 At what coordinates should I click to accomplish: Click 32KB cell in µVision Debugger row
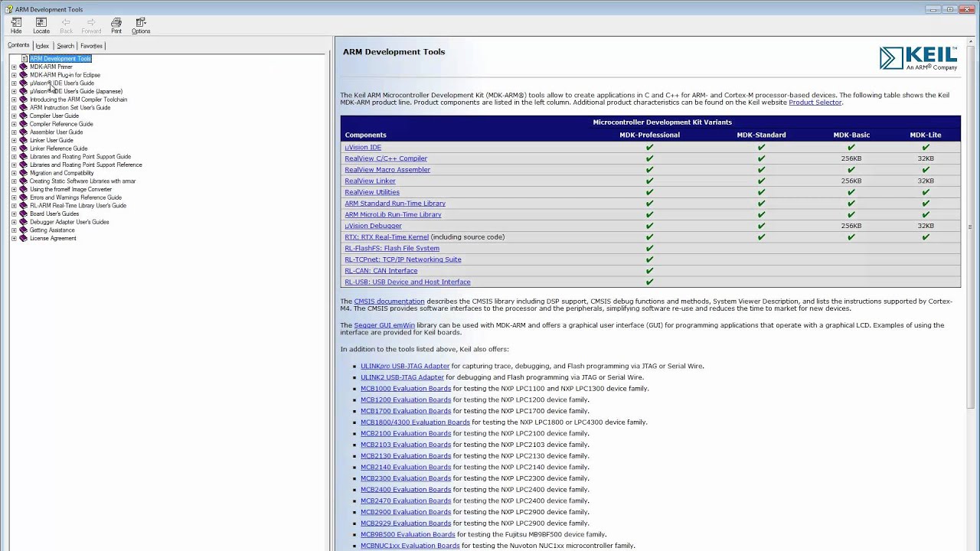coord(926,226)
